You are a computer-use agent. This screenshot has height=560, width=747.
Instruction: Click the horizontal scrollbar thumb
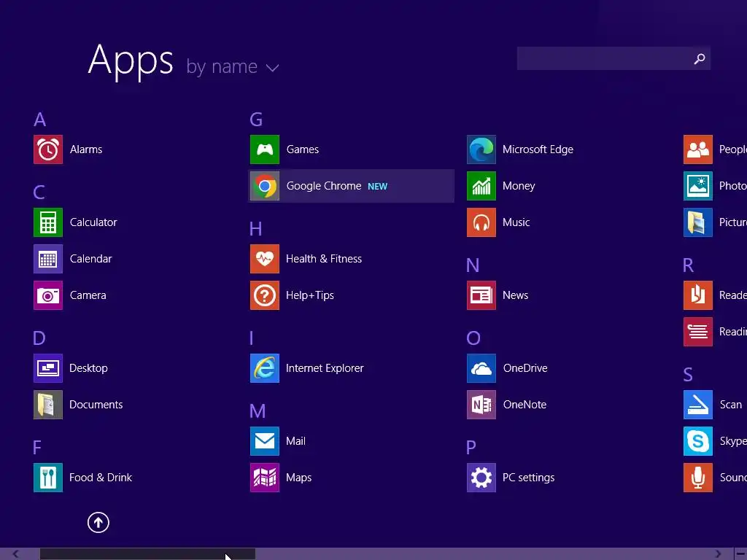click(x=147, y=554)
